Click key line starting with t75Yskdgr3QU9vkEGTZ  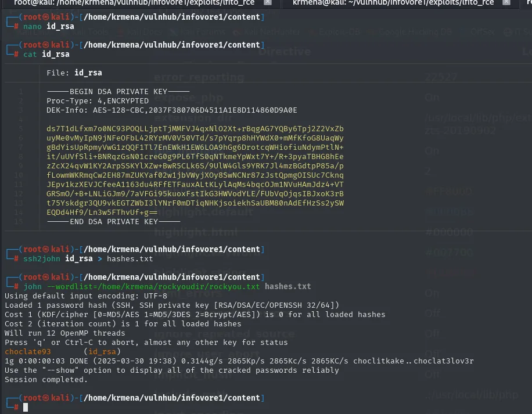pos(195,203)
